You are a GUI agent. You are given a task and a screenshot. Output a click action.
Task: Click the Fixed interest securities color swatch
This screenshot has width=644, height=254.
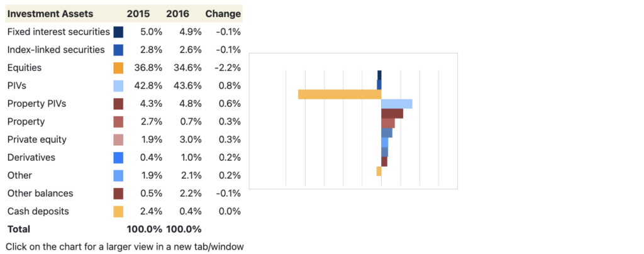[x=118, y=32]
